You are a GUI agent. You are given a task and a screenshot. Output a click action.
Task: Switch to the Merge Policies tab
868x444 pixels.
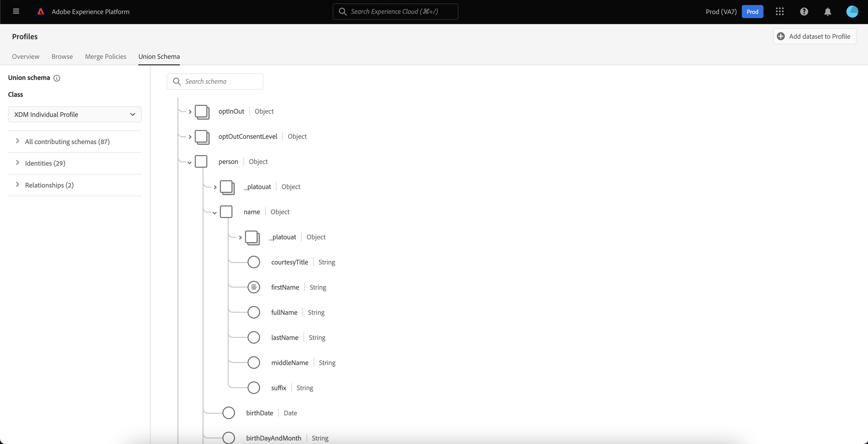point(106,56)
